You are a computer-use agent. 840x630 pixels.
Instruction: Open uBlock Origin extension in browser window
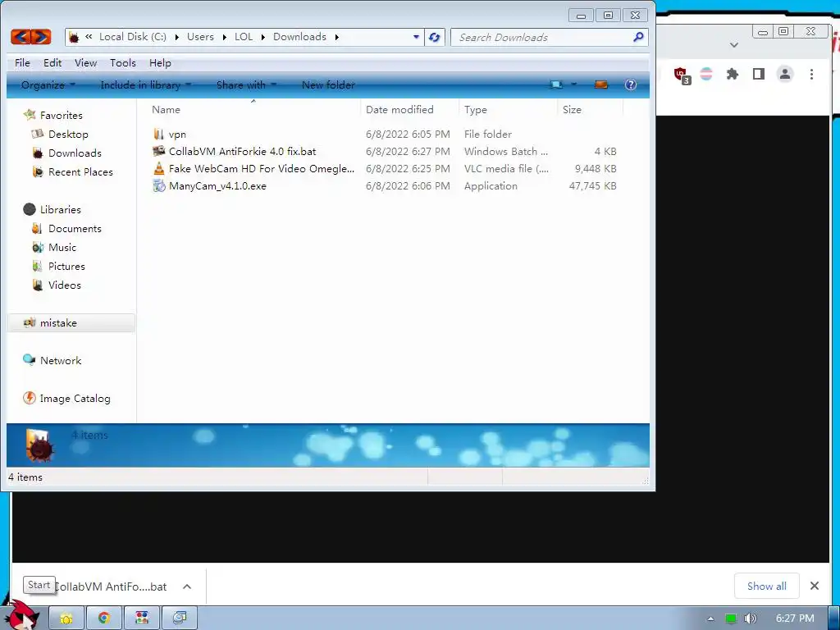click(682, 75)
